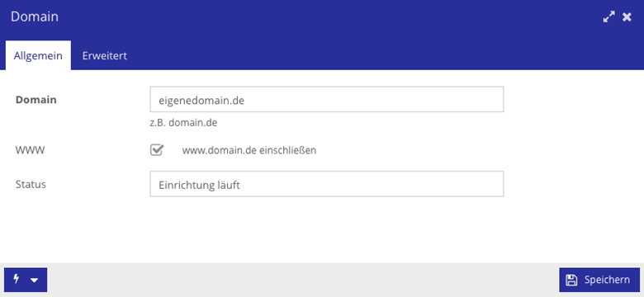Close the Domain dialog with the X icon
This screenshot has height=297, width=644.
[x=627, y=16]
